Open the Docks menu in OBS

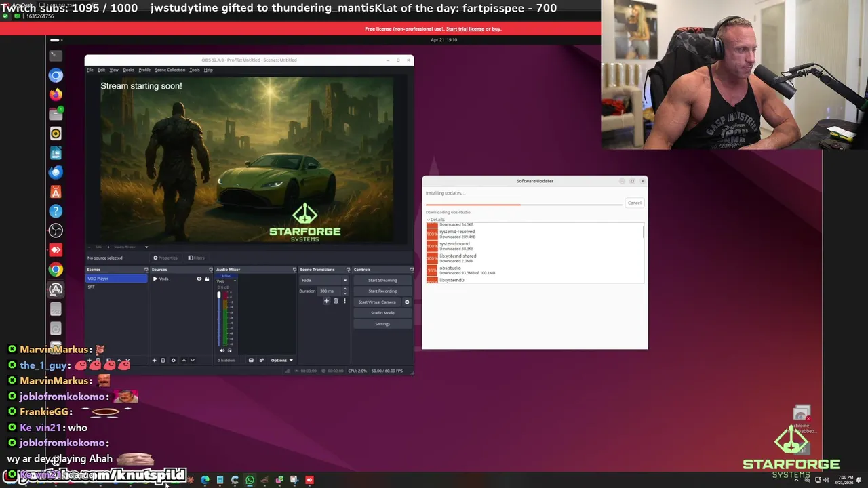(x=128, y=70)
